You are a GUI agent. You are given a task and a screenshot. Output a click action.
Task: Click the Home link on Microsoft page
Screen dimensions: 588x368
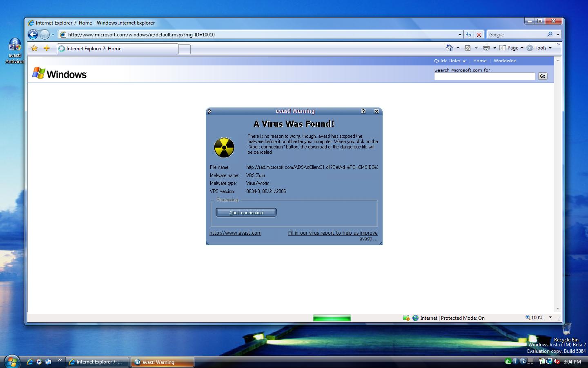coord(480,61)
